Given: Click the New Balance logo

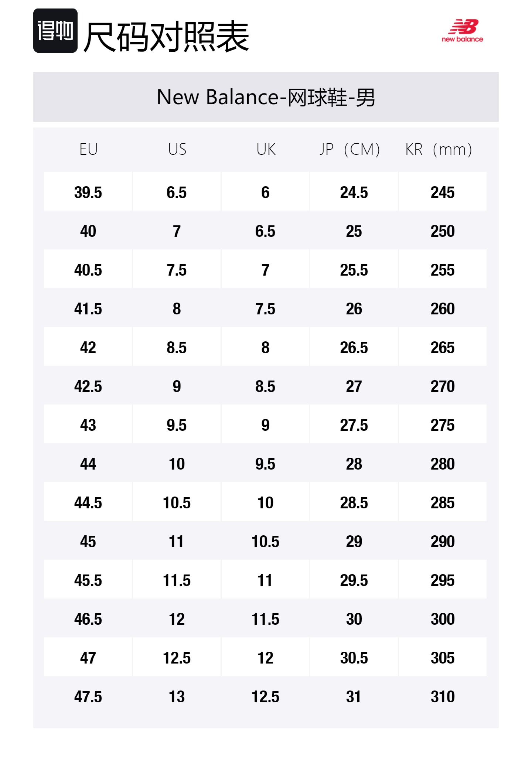Looking at the screenshot, I should pyautogui.click(x=463, y=31).
